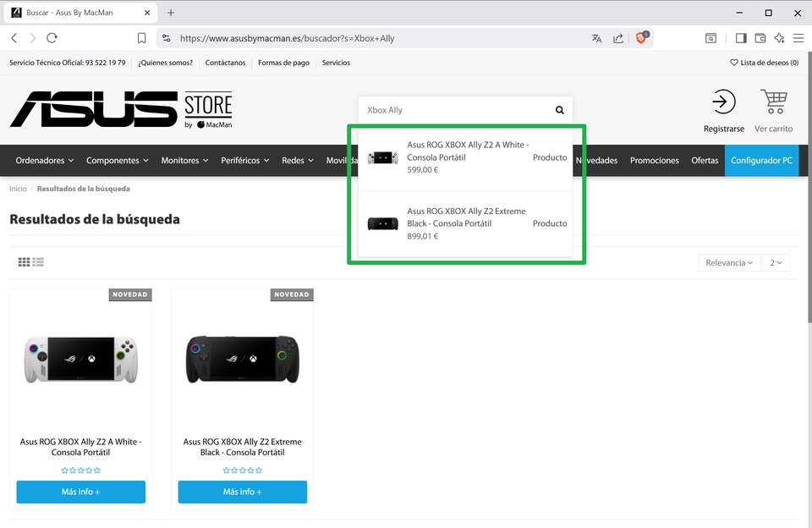The image size is (812, 528).
Task: Open the new tab with plus button
Action: click(x=171, y=13)
